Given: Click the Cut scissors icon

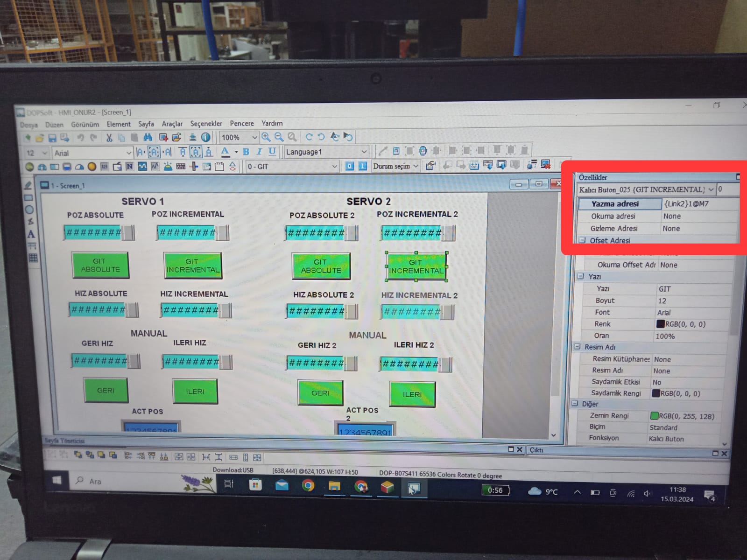Looking at the screenshot, I should [109, 138].
